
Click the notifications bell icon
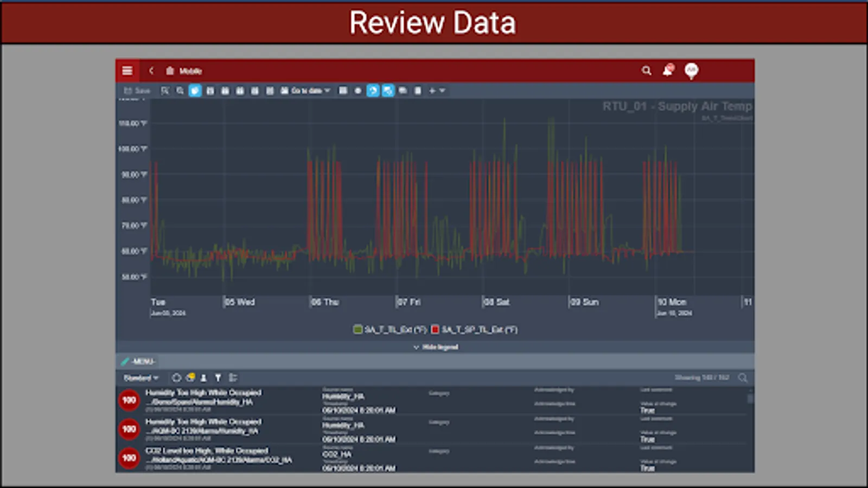[667, 70]
